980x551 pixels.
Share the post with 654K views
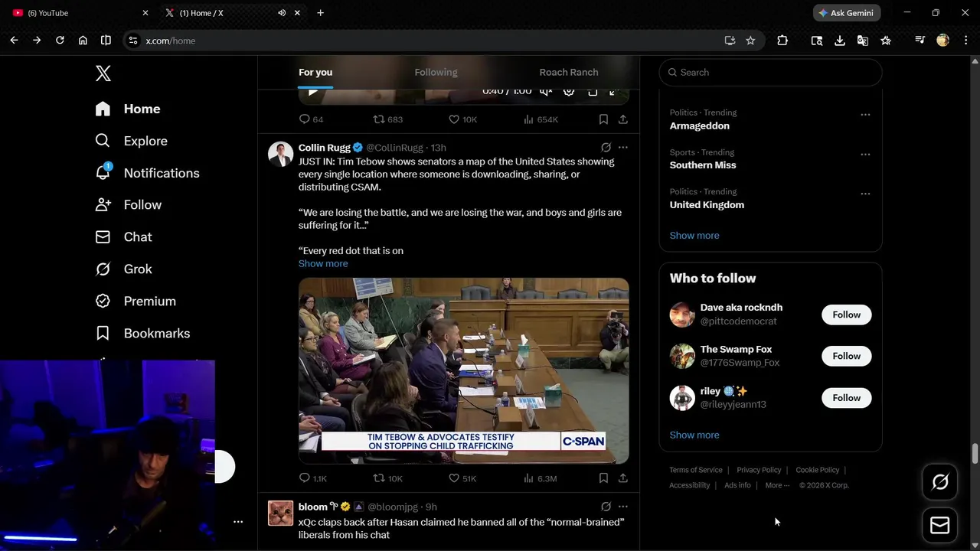623,119
